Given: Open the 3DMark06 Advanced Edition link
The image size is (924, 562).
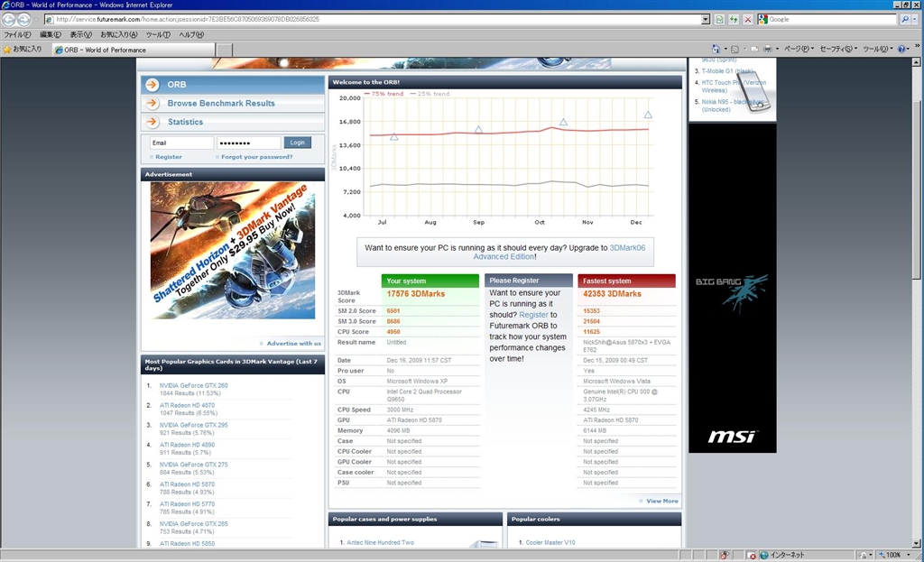Looking at the screenshot, I should pos(559,253).
